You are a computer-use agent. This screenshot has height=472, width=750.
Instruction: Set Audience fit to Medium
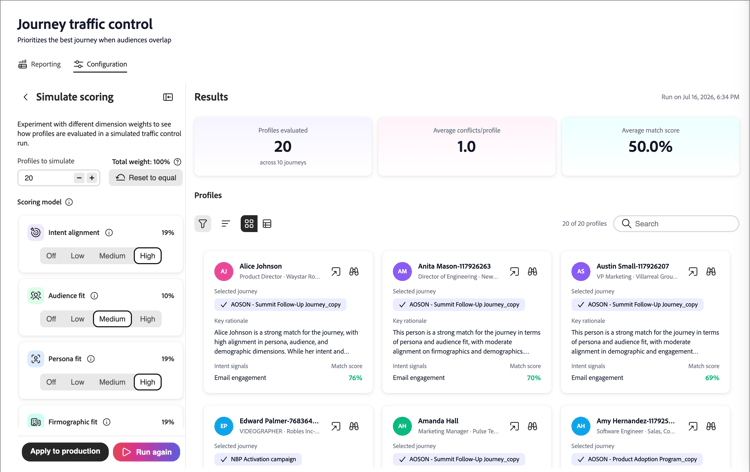[x=112, y=319]
